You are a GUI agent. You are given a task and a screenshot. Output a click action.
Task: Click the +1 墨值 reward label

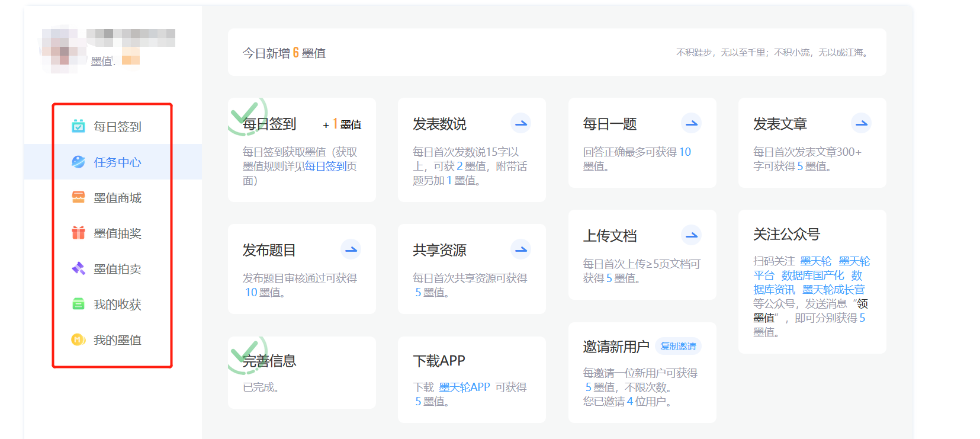pyautogui.click(x=342, y=124)
